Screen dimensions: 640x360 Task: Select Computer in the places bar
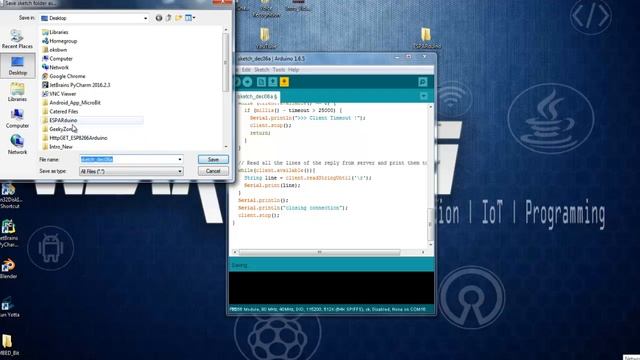point(17,118)
